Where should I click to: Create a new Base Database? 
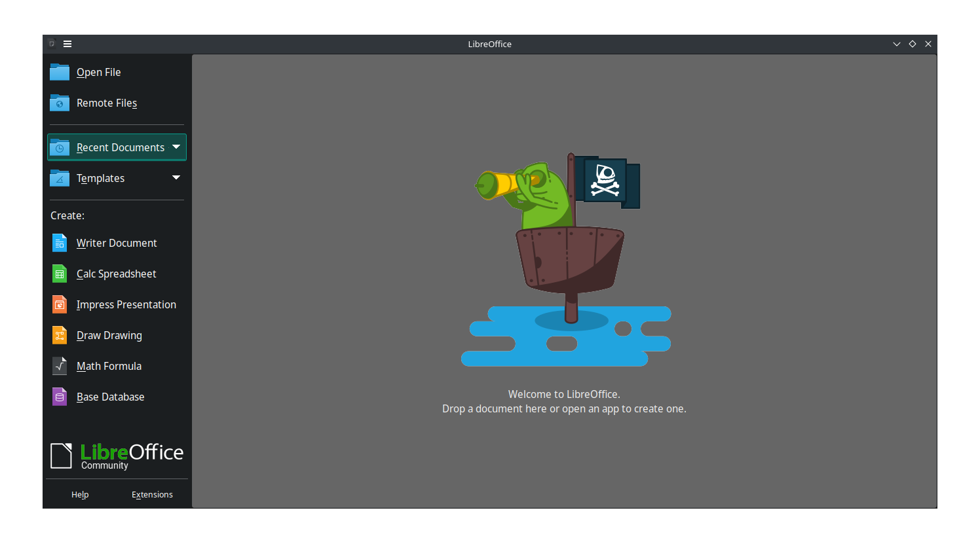pos(111,397)
